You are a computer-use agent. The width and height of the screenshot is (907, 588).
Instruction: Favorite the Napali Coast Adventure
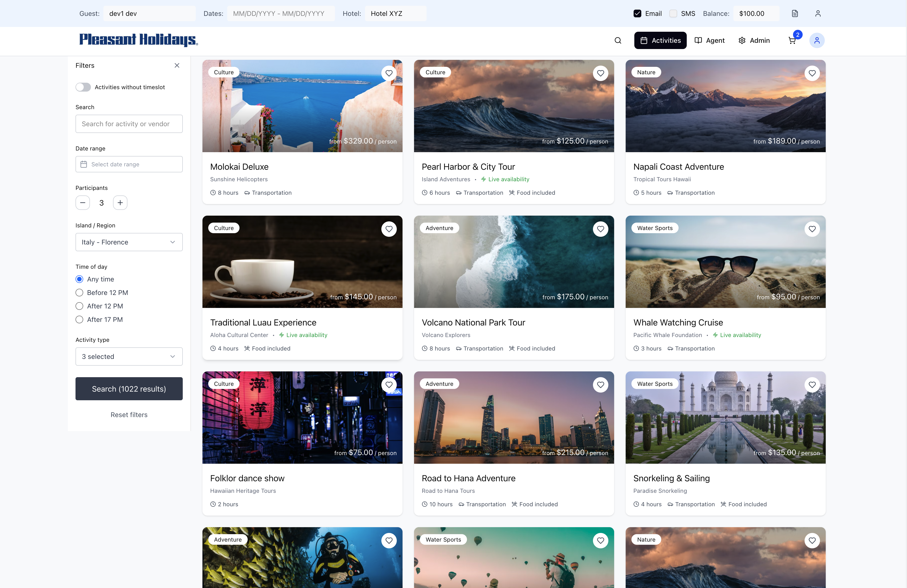coord(812,73)
